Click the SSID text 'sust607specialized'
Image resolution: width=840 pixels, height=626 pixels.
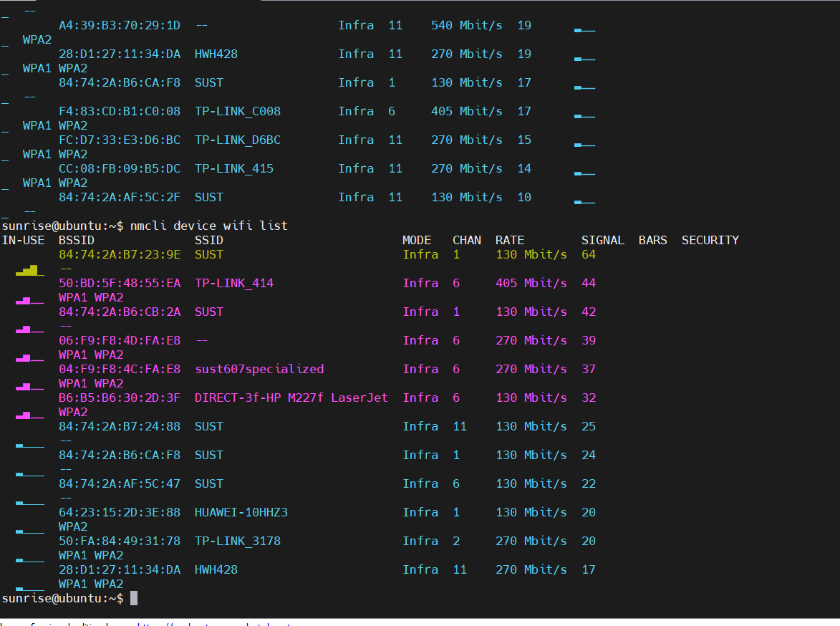pos(259,369)
